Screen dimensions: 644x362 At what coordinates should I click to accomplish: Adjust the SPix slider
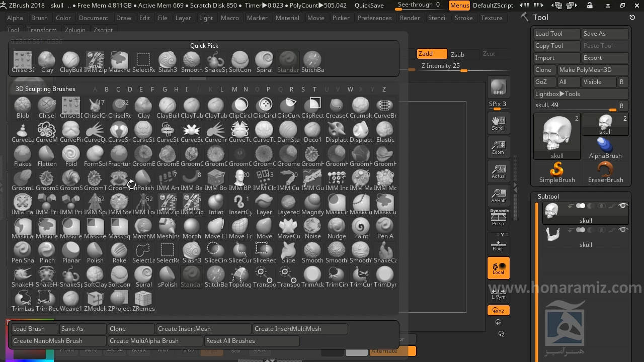498,105
